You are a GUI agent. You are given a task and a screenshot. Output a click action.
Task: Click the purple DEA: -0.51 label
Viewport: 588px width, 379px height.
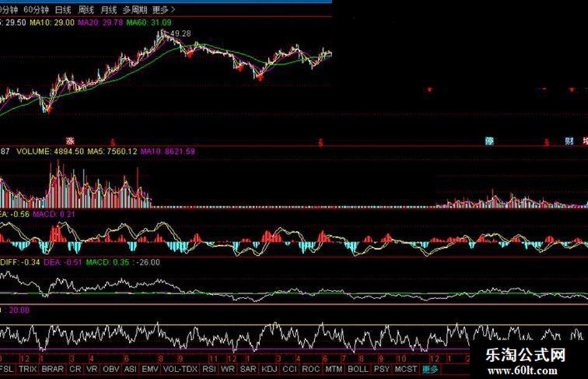[63, 262]
